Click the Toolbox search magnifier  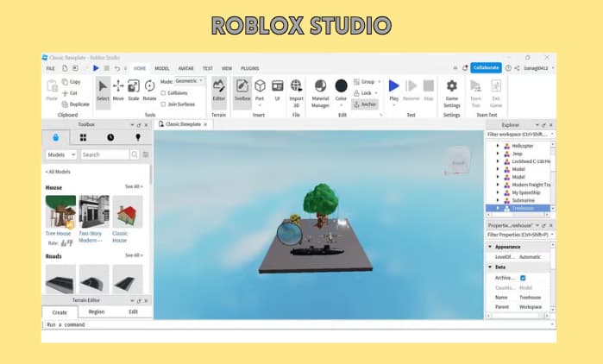point(135,154)
